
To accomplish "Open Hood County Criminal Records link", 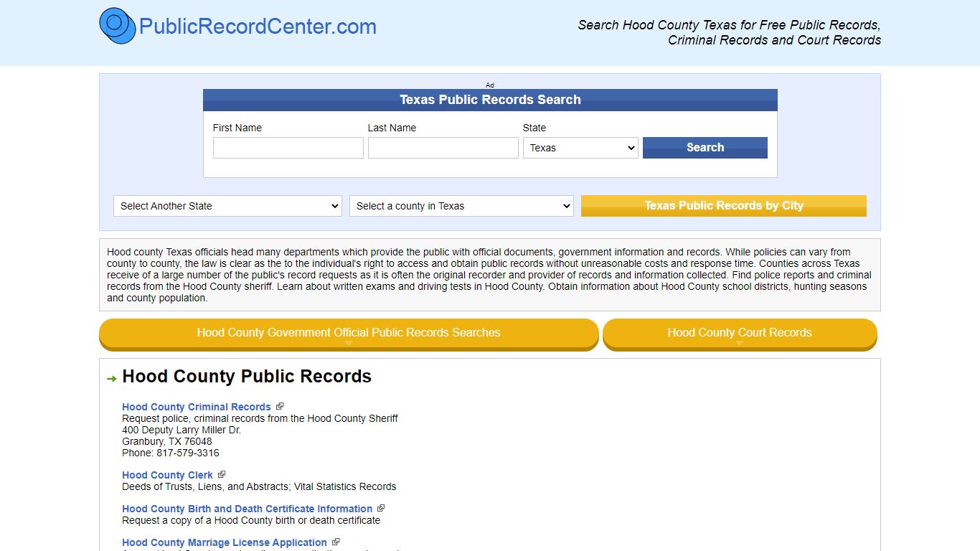I will [x=197, y=407].
